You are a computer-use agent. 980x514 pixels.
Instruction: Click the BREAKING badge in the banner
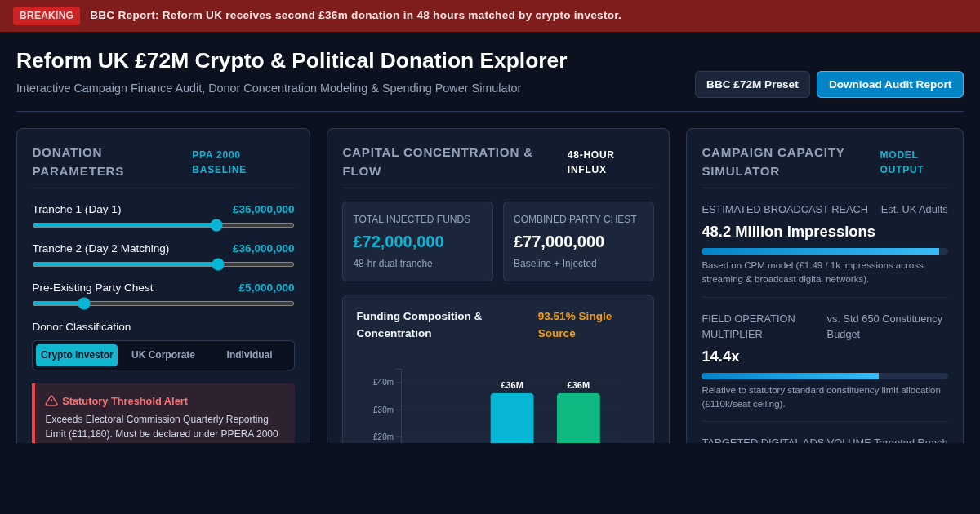click(x=47, y=16)
